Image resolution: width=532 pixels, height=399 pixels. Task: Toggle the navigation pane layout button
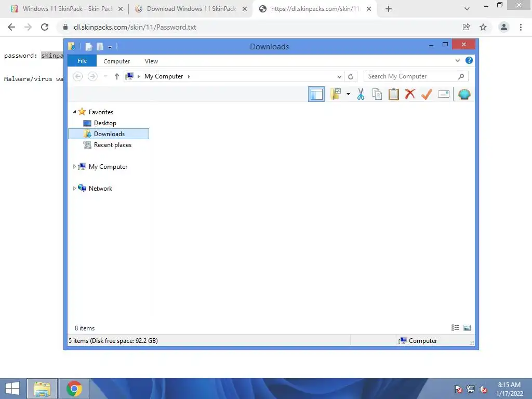coord(316,94)
